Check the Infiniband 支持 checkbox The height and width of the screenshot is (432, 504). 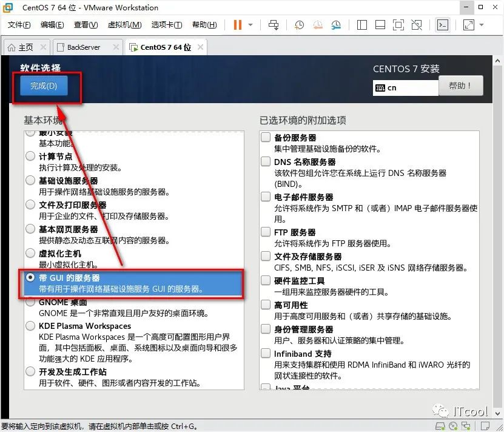tap(266, 354)
